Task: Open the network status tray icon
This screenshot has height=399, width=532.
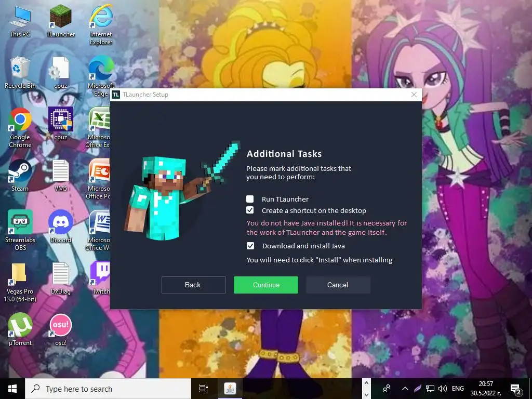Action: point(430,389)
